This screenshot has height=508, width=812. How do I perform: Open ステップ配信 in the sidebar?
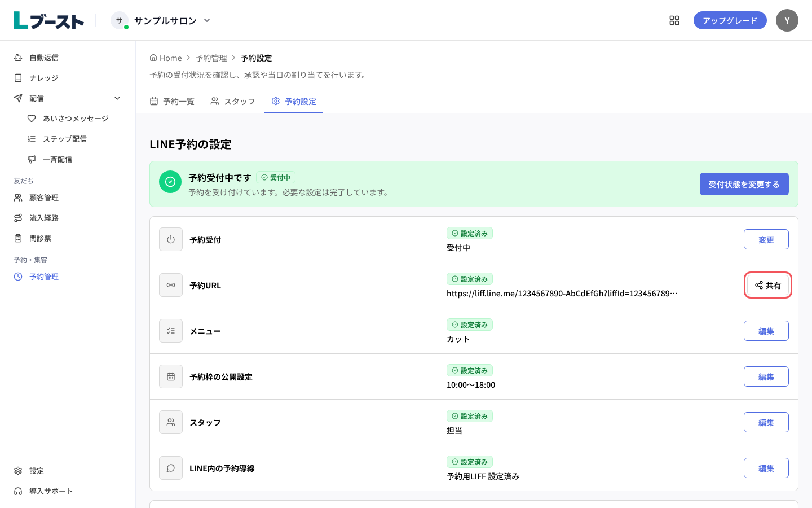[74, 139]
